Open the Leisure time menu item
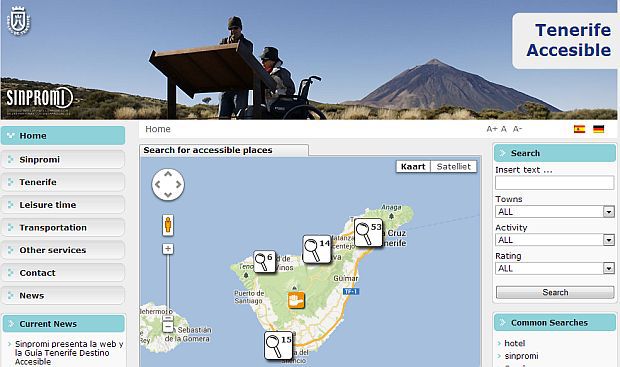The height and width of the screenshot is (367, 620). [63, 205]
